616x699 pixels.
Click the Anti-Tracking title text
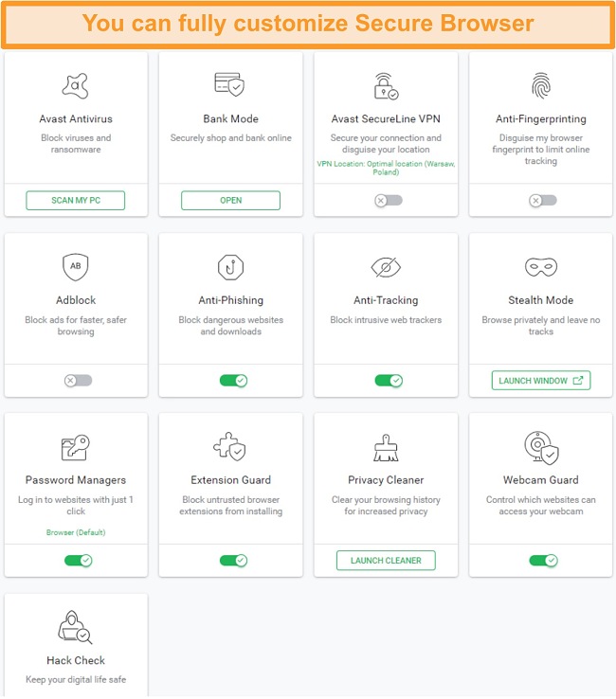pyautogui.click(x=386, y=300)
